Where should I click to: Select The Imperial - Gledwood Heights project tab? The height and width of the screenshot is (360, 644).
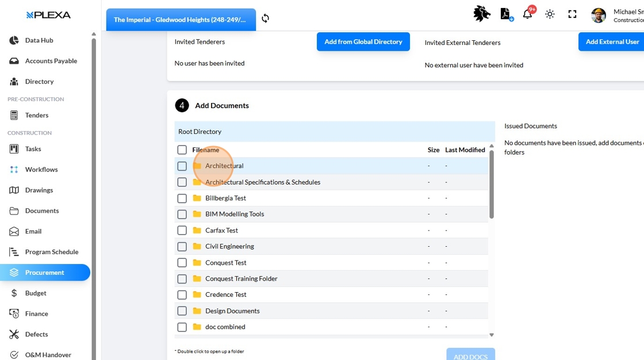[x=181, y=20]
